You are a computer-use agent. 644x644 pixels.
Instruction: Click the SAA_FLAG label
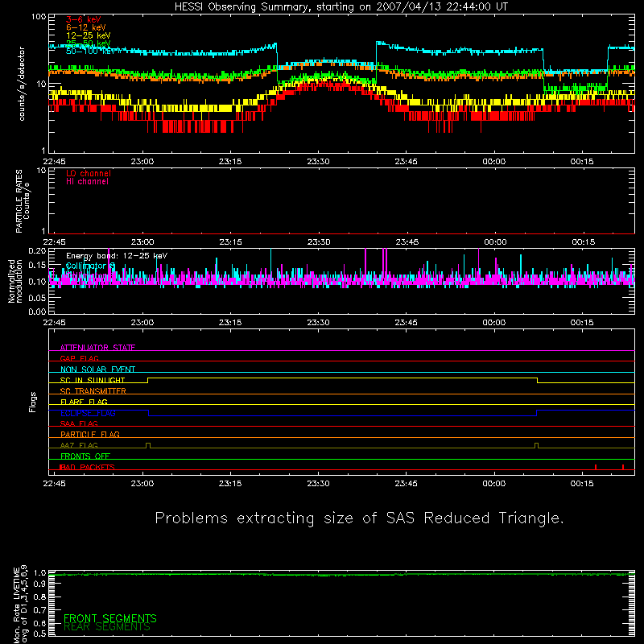[x=79, y=423]
